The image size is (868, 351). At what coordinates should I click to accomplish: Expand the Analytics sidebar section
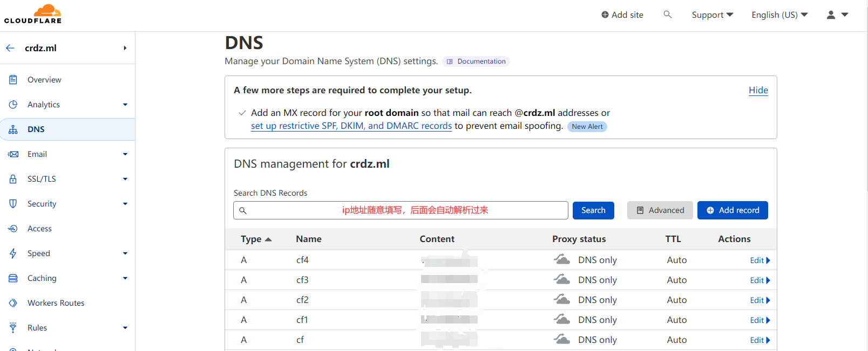125,105
